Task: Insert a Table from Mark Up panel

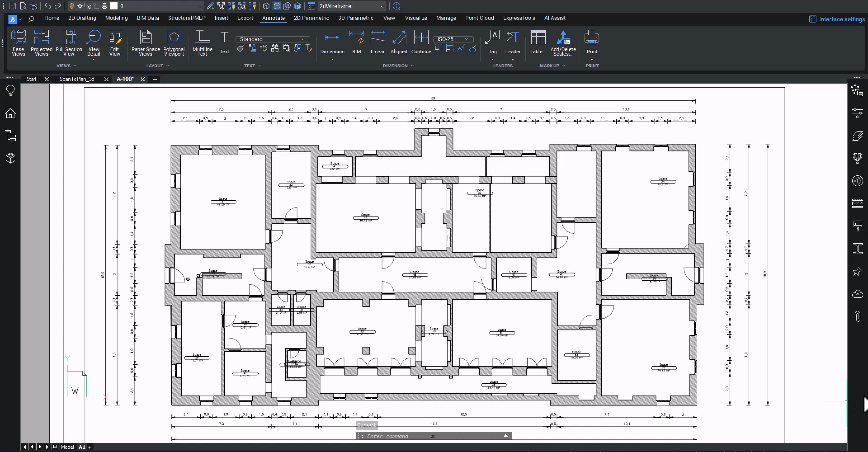Action: (x=538, y=42)
